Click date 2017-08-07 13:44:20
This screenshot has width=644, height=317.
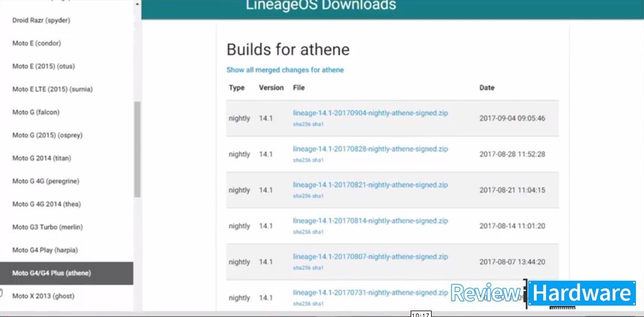[512, 262]
